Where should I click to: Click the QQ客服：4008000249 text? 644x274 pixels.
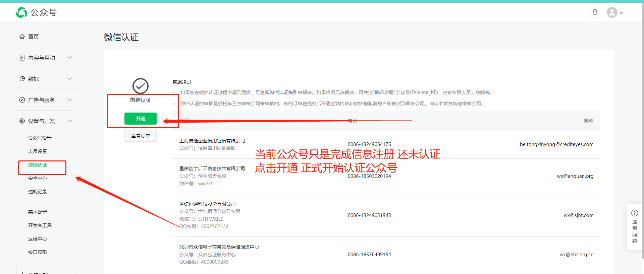pyautogui.click(x=204, y=262)
